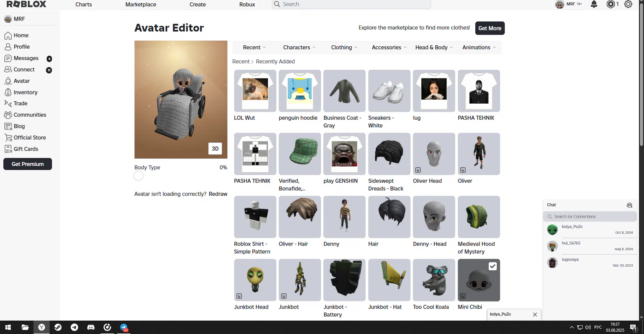Go to Create in the top navigation

(198, 4)
